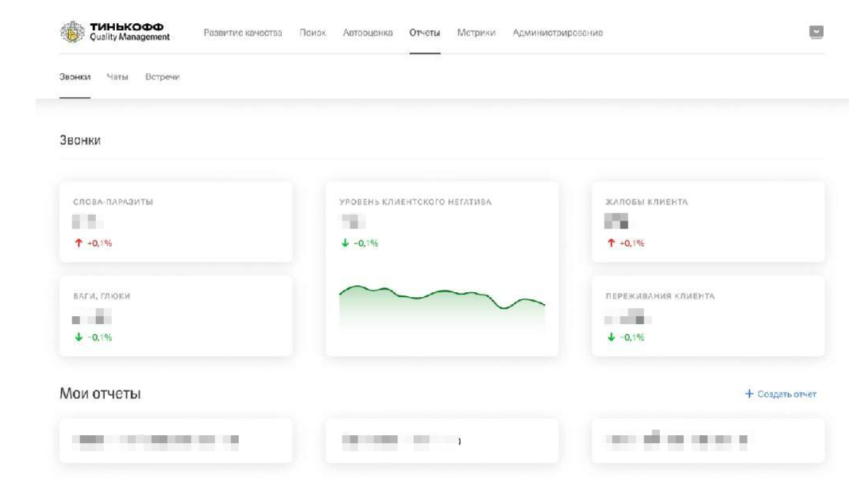The width and height of the screenshot is (858, 504).
Task: Go to the Поиск section
Action: pyautogui.click(x=313, y=33)
